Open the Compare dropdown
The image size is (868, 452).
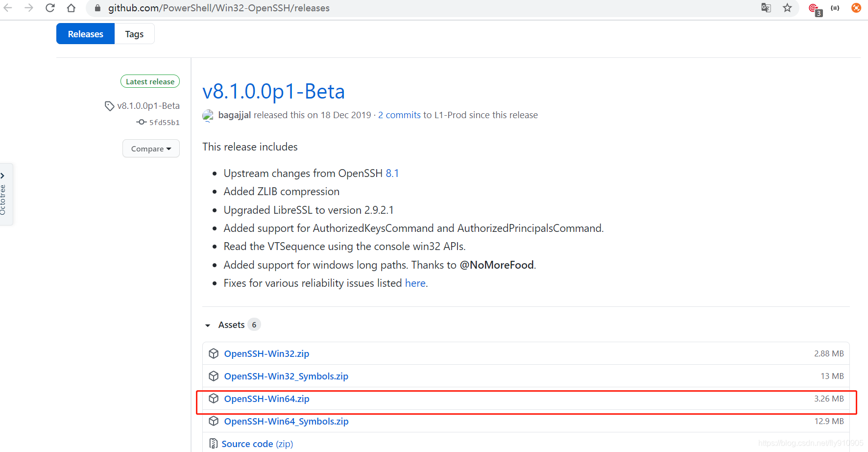point(151,149)
